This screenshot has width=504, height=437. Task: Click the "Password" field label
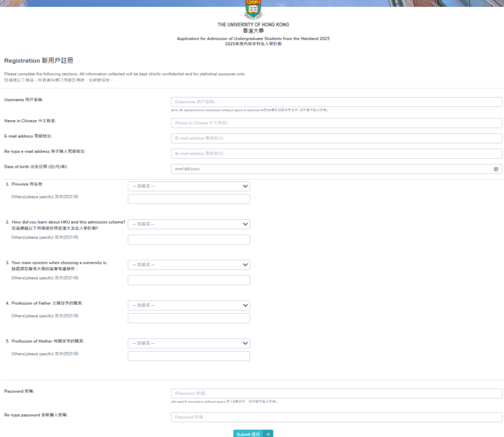[19, 391]
